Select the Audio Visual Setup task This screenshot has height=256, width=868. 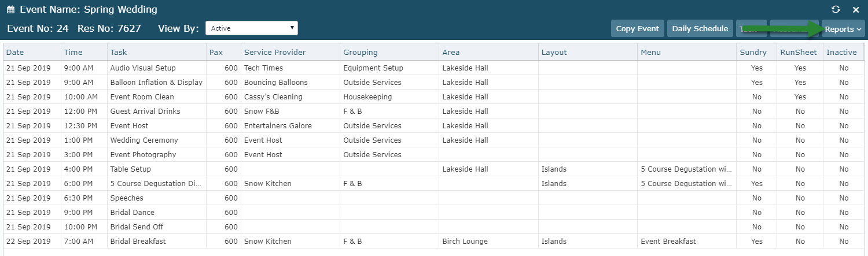[143, 68]
